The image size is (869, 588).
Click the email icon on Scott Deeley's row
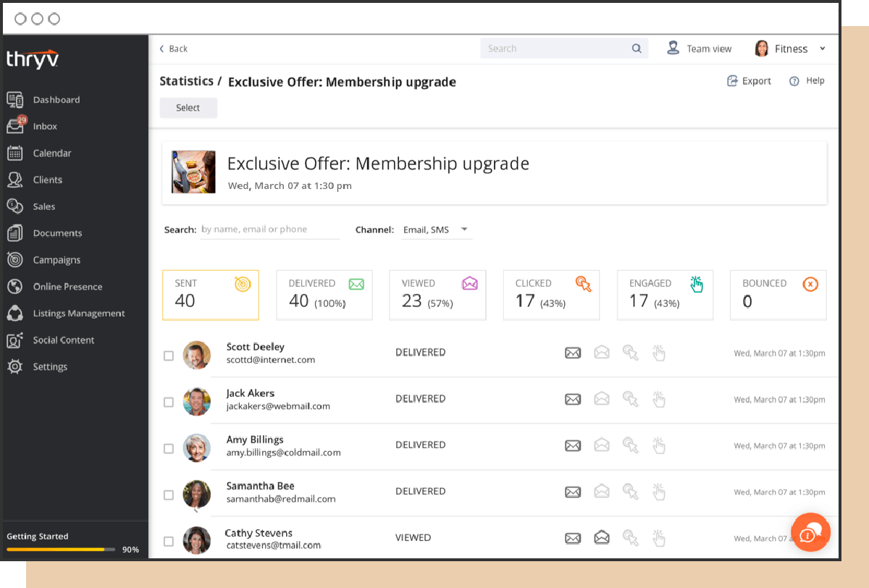coord(573,353)
